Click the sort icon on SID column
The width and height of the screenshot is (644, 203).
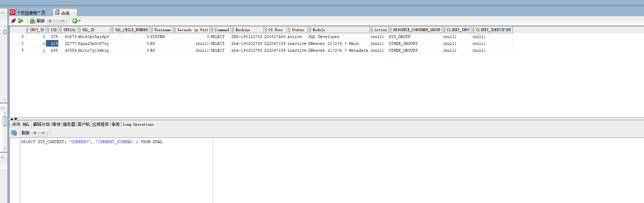click(x=48, y=30)
